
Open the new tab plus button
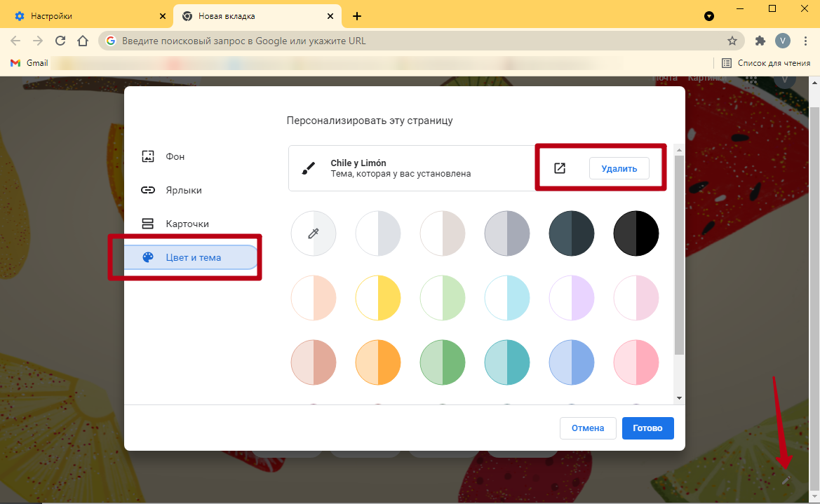356,15
